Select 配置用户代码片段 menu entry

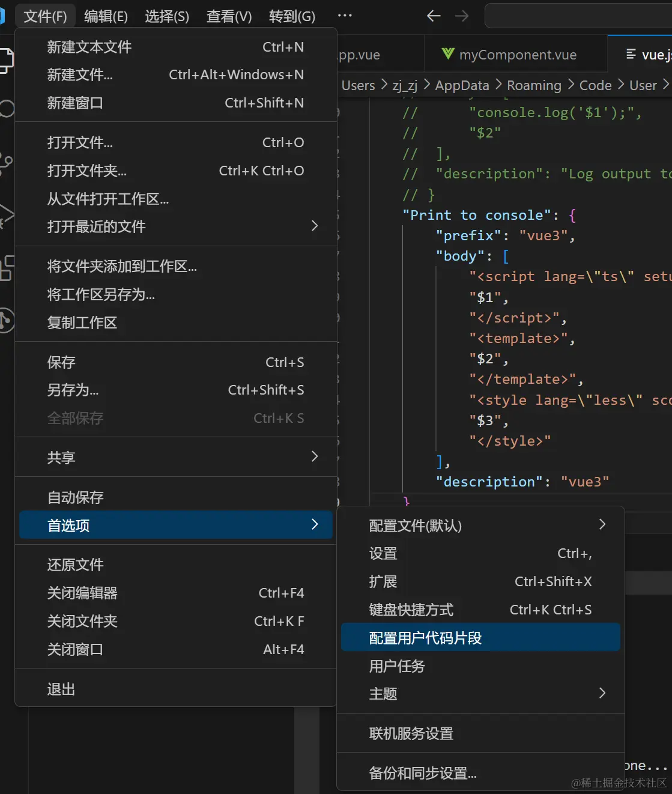[x=425, y=638]
